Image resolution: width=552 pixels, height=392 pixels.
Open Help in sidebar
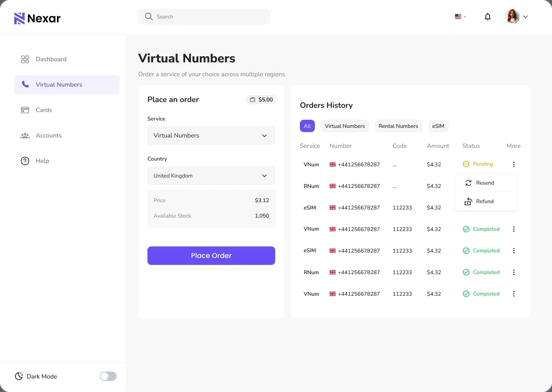(x=67, y=161)
